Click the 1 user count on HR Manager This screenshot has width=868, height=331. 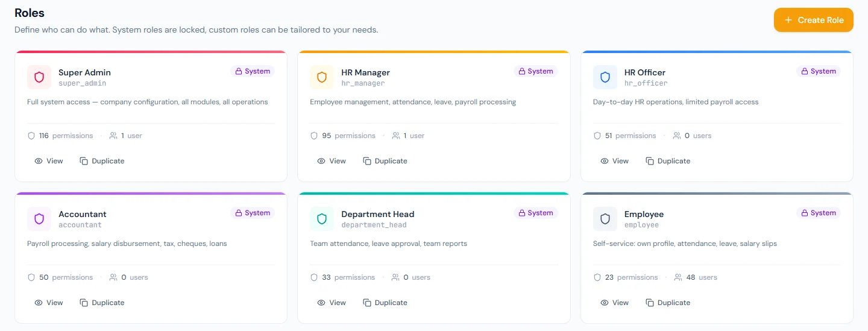(408, 136)
